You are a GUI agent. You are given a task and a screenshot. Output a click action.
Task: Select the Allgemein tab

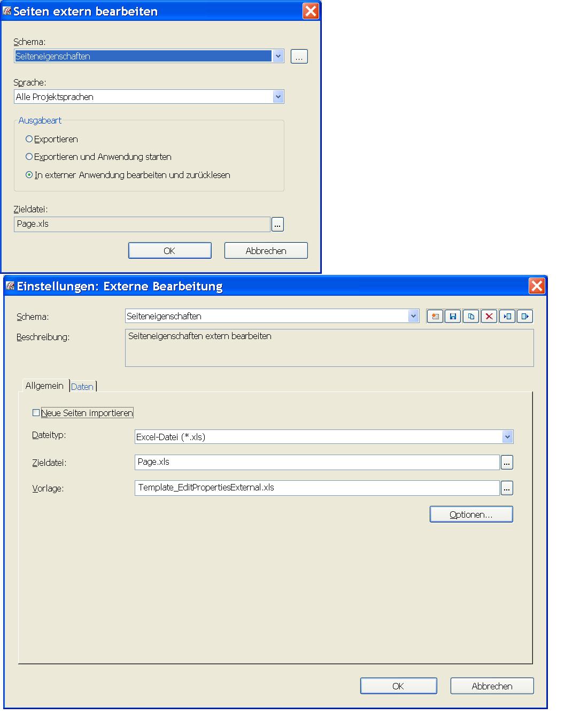pos(44,386)
